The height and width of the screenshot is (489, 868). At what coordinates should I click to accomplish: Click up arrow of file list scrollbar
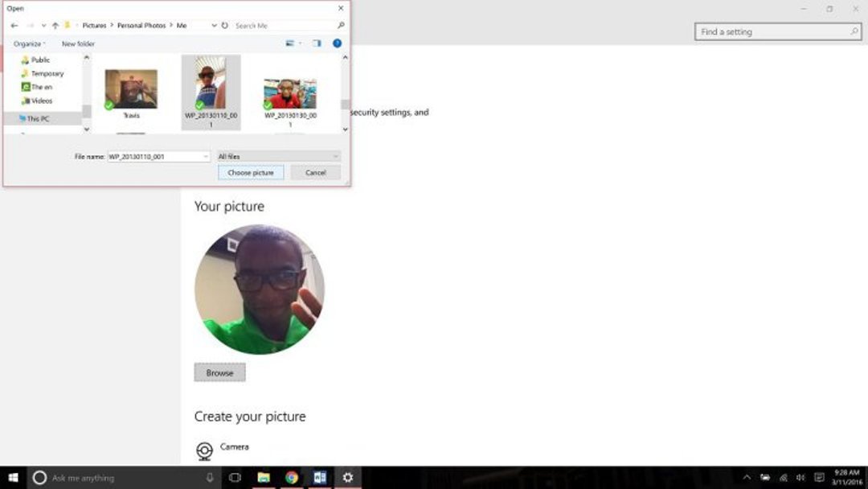click(x=345, y=58)
